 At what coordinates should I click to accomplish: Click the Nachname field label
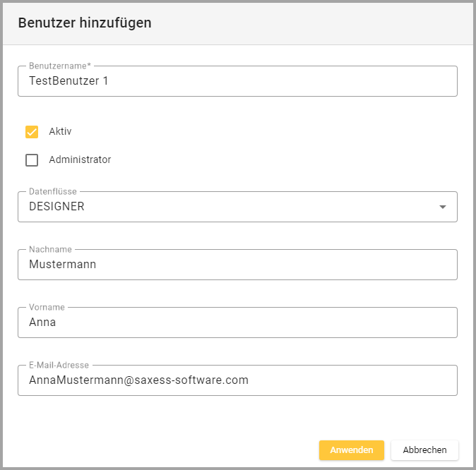[x=49, y=249]
